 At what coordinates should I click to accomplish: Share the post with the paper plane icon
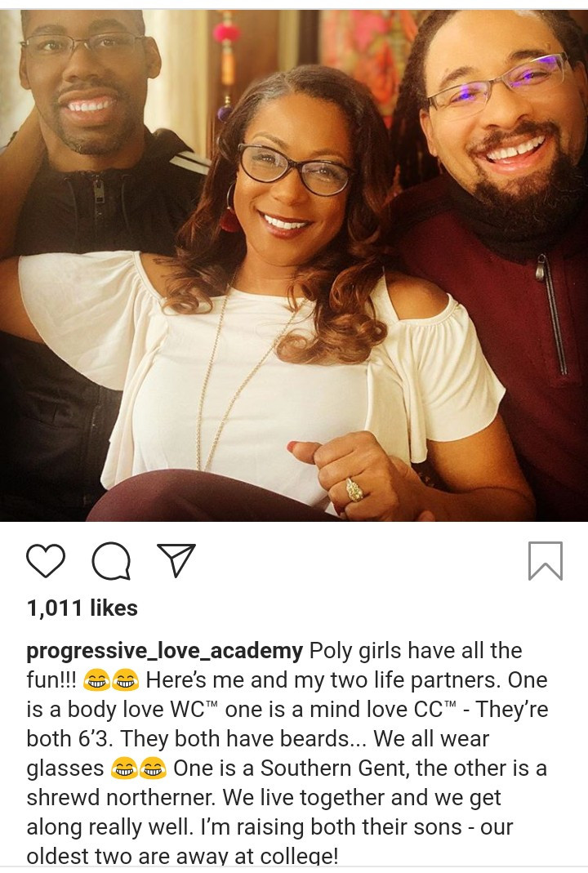click(x=176, y=559)
